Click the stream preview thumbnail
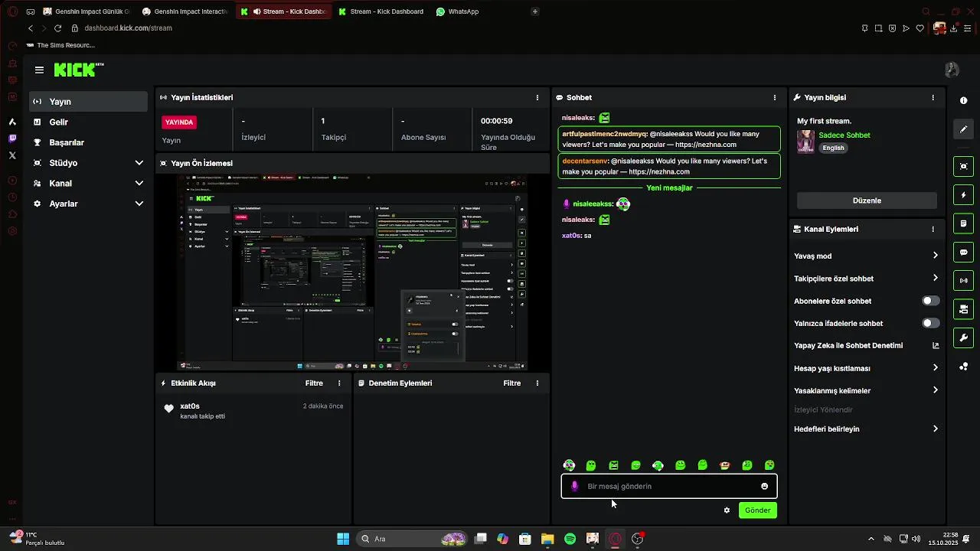Viewport: 980px width, 551px height. [352, 272]
